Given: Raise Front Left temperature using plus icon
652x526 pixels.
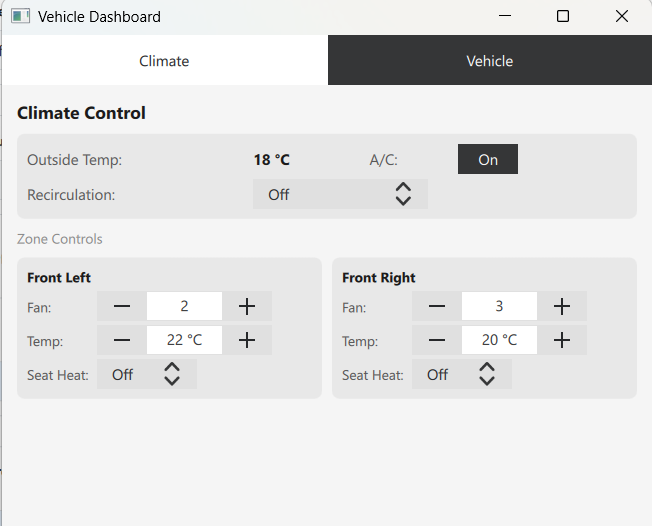Looking at the screenshot, I should coord(247,340).
